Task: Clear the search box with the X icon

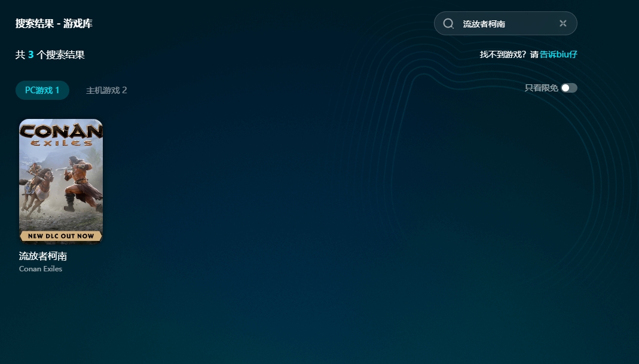Action: (562, 24)
